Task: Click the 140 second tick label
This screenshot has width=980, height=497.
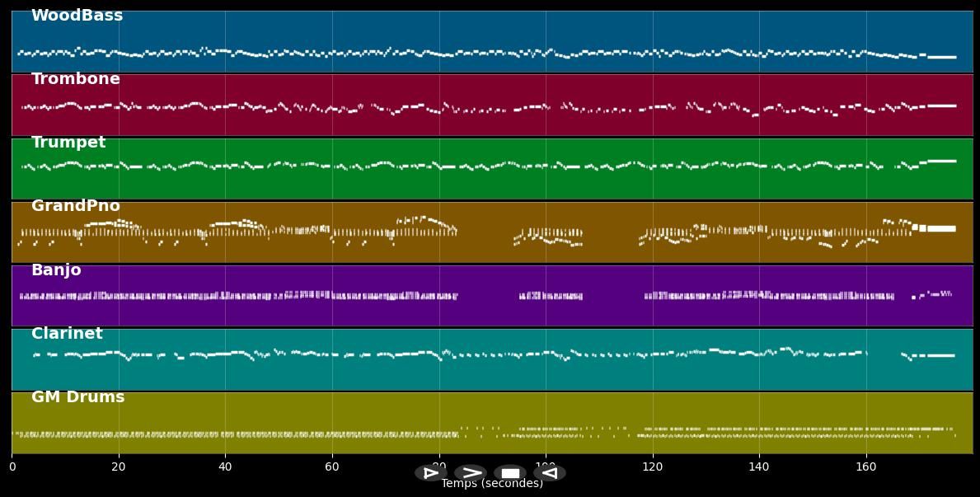Action: tap(759, 467)
